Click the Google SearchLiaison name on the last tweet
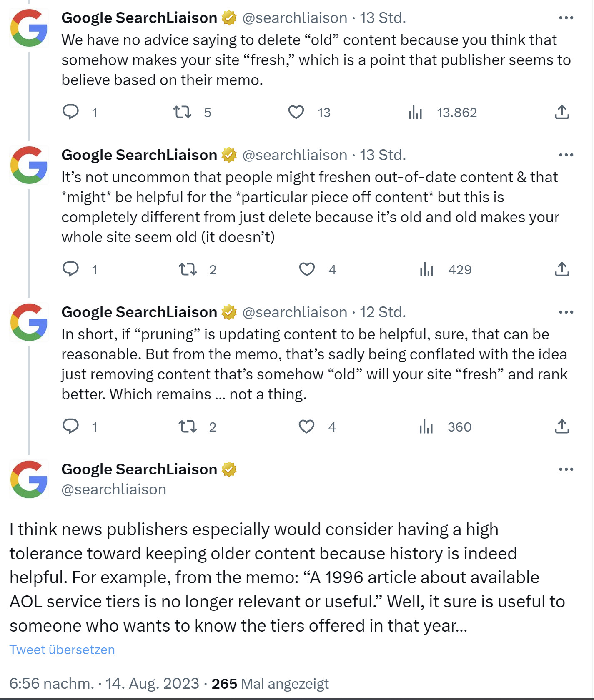This screenshot has height=700, width=594. pos(138,469)
